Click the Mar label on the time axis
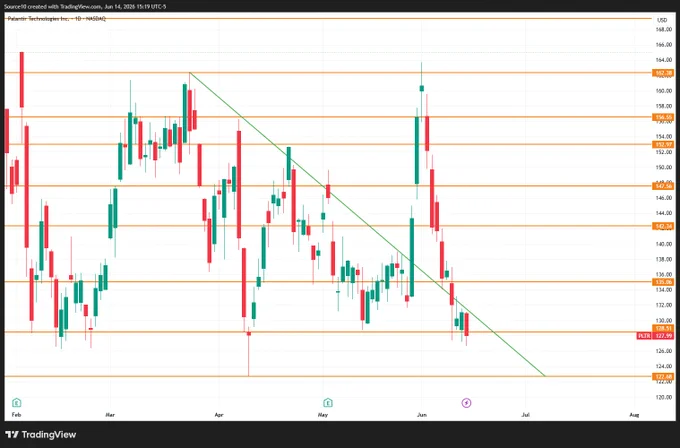 (110, 415)
